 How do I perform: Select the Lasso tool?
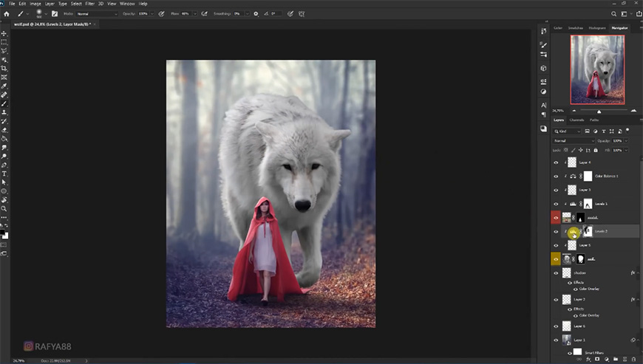4,51
